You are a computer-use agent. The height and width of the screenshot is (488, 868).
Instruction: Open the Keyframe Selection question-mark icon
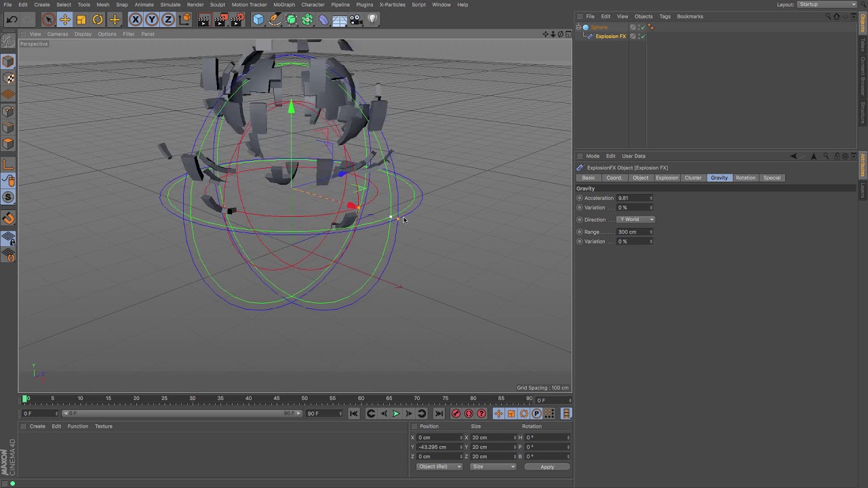coord(481,413)
